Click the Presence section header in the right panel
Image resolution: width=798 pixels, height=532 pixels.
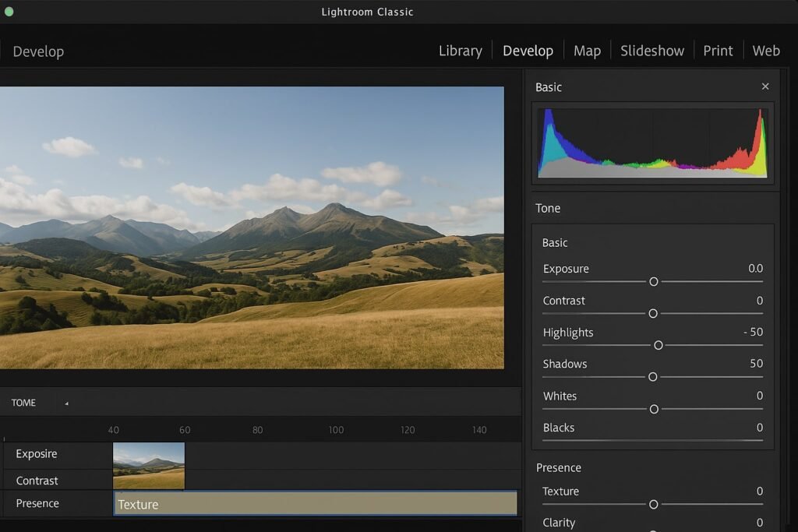tap(558, 468)
